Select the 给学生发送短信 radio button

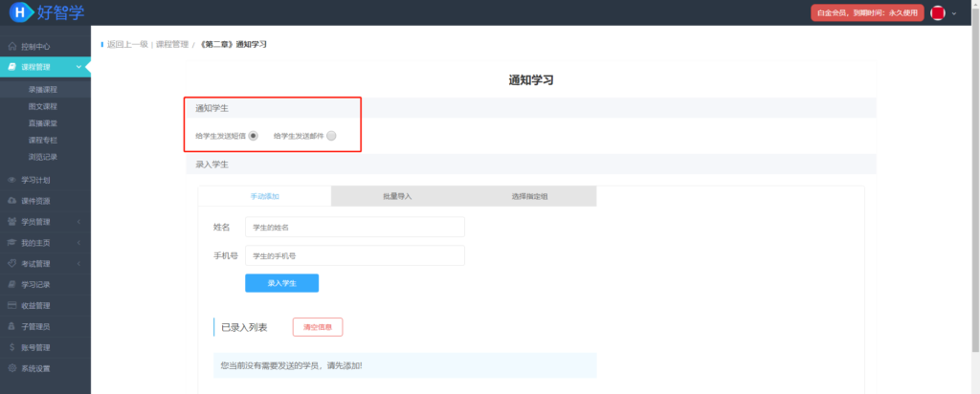click(253, 136)
